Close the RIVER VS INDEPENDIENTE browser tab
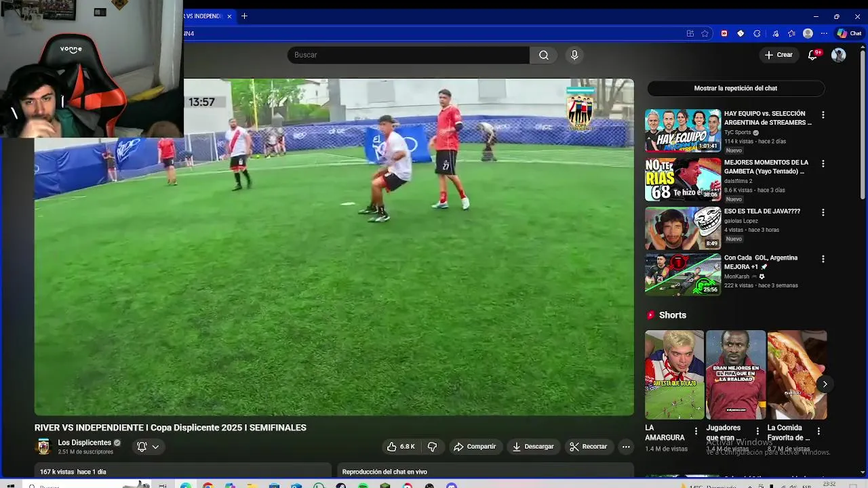This screenshot has height=488, width=868. (x=229, y=16)
